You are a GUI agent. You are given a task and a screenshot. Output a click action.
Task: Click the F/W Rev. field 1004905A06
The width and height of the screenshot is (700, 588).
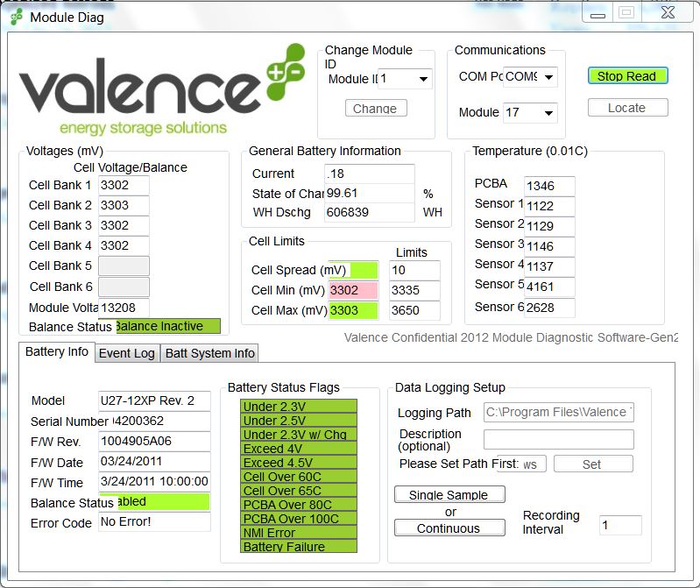tap(154, 441)
